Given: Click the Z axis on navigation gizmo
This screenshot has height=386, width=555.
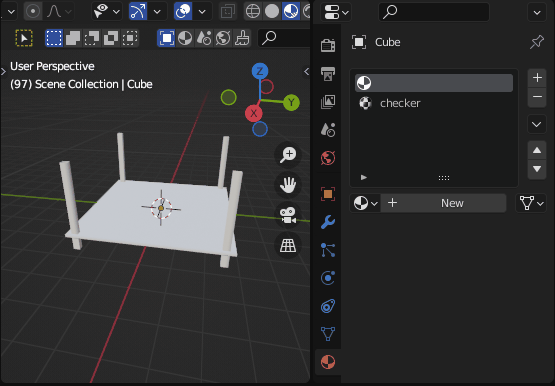Looking at the screenshot, I should (x=260, y=71).
